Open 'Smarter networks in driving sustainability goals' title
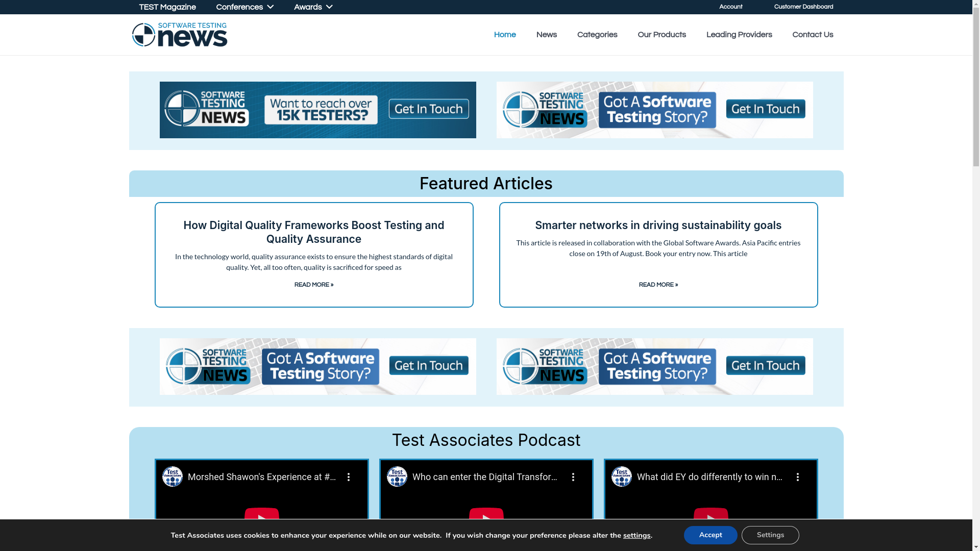980x551 pixels. point(658,225)
